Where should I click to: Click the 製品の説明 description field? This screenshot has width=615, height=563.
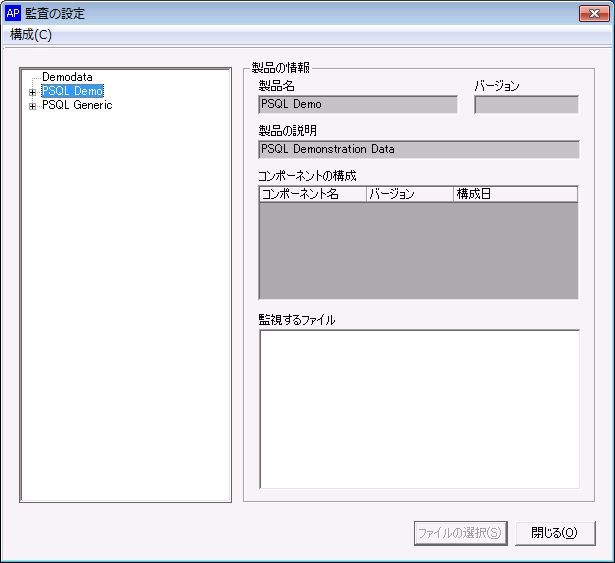[x=418, y=149]
